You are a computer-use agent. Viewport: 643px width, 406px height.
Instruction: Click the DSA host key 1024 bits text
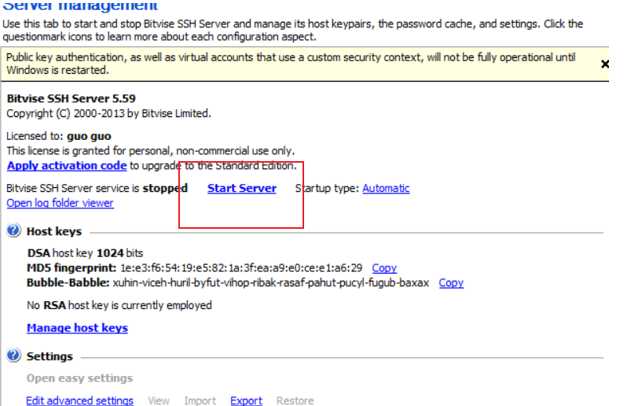pyautogui.click(x=85, y=253)
